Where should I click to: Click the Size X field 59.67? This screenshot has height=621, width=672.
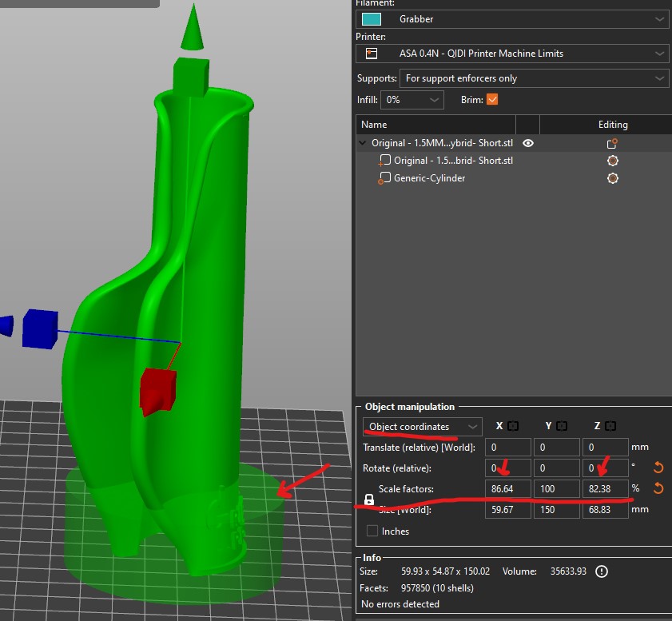508,510
